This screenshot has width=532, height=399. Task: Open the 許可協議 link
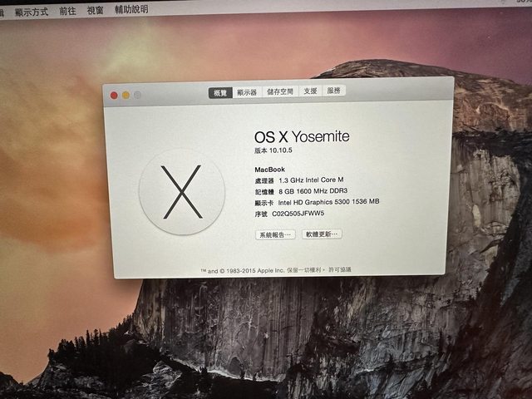pos(340,269)
